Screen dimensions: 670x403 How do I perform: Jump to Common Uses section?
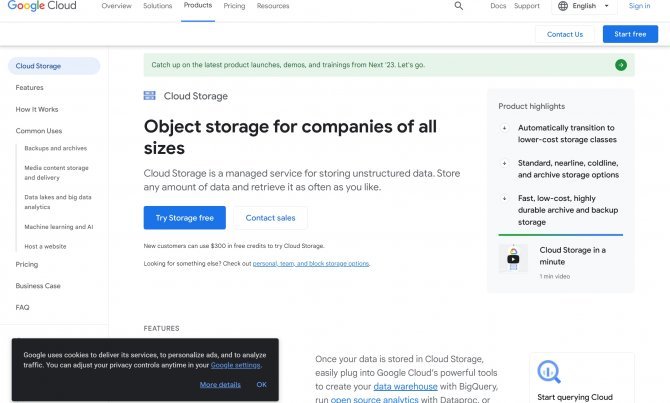click(39, 131)
